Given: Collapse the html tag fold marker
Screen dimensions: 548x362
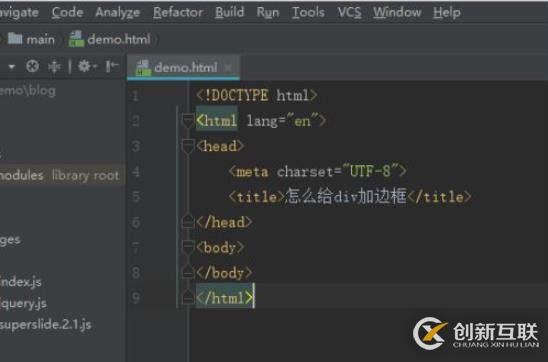Looking at the screenshot, I should tap(188, 121).
